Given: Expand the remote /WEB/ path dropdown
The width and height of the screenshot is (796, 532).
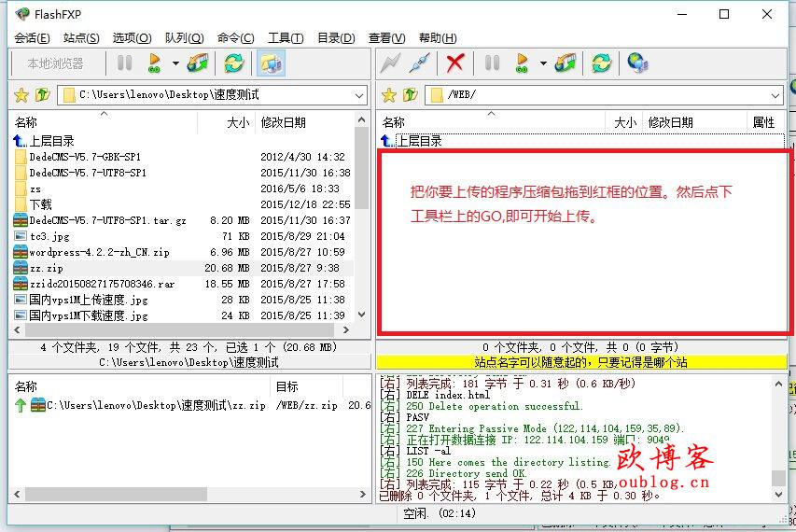Looking at the screenshot, I should [775, 95].
